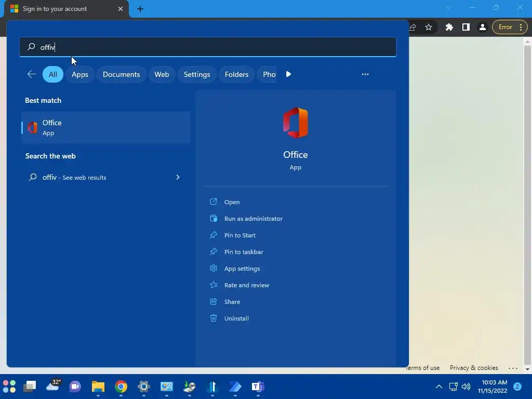Select the Sign in to your account tab

(x=66, y=9)
